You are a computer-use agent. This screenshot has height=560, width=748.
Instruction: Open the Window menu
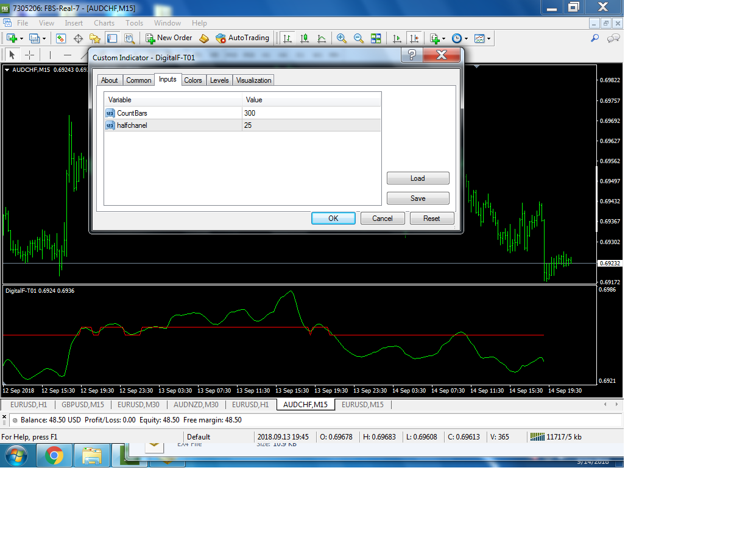168,23
